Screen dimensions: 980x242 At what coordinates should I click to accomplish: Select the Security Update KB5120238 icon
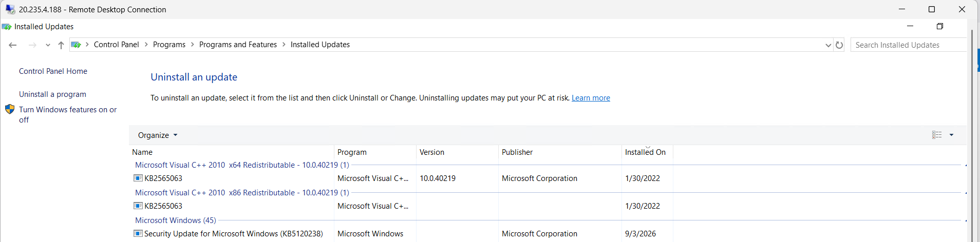[138, 233]
